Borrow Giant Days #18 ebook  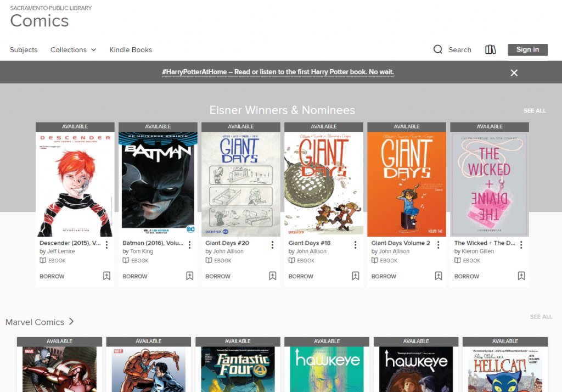pos(301,277)
